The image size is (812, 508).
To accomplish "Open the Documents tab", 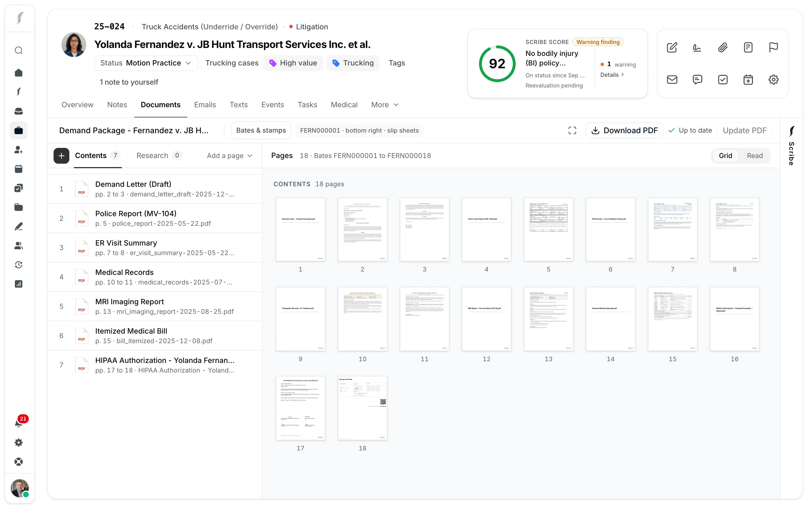I will point(160,105).
